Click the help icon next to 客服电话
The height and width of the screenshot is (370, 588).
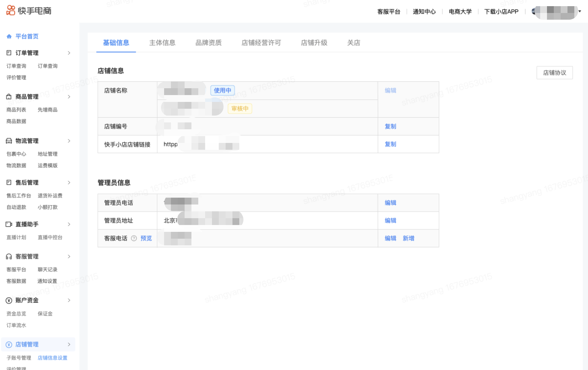coord(134,238)
